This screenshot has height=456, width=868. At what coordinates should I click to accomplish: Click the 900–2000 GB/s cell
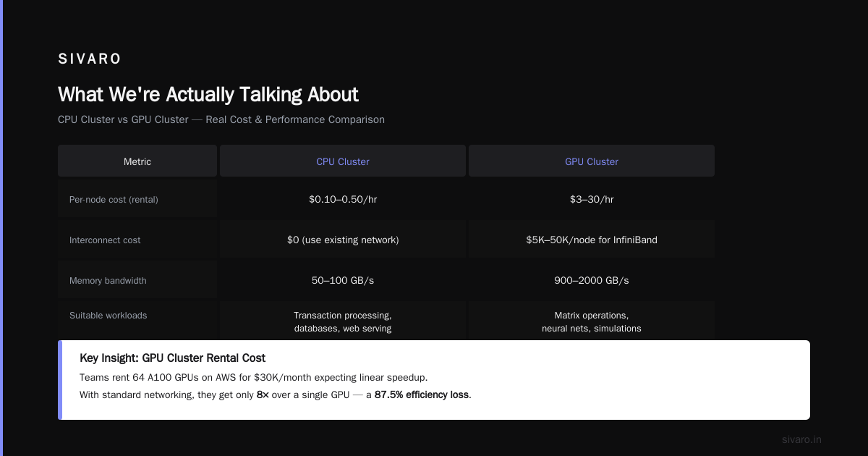point(592,280)
